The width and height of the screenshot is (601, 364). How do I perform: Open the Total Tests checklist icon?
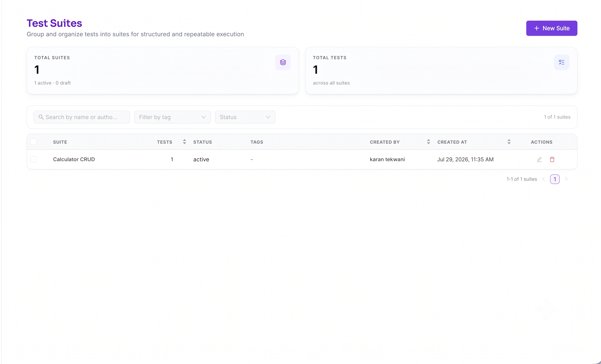[561, 62]
